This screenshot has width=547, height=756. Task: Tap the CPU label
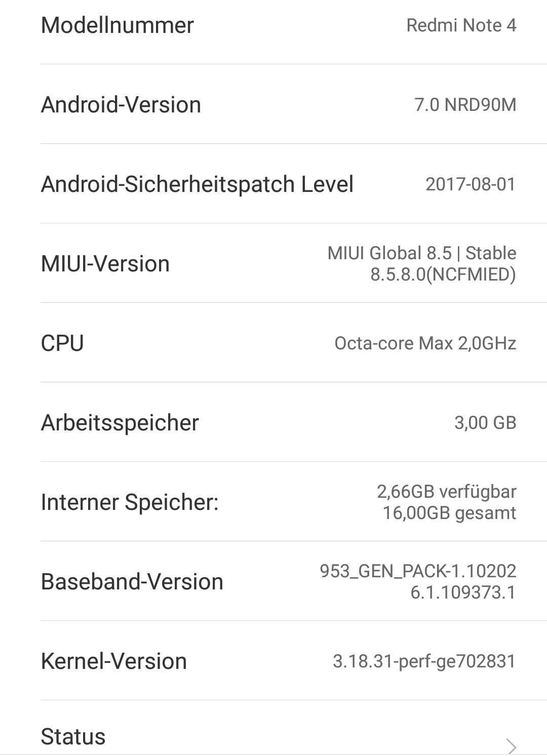pyautogui.click(x=62, y=343)
